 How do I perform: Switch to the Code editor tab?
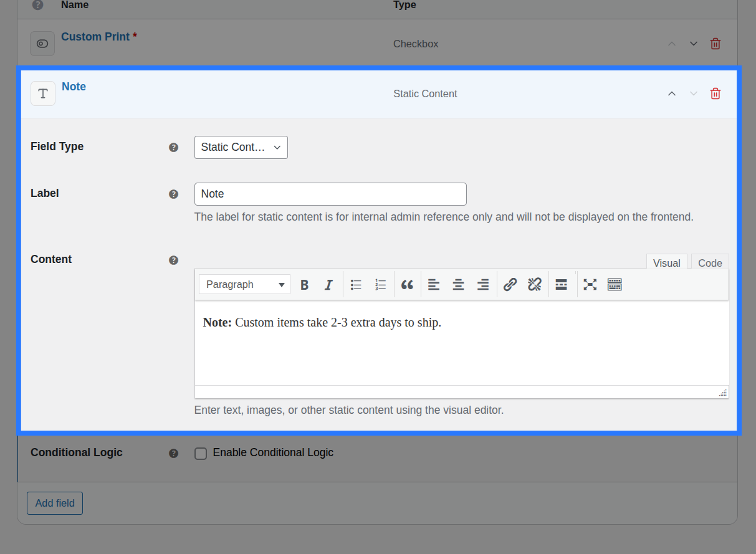(710, 262)
